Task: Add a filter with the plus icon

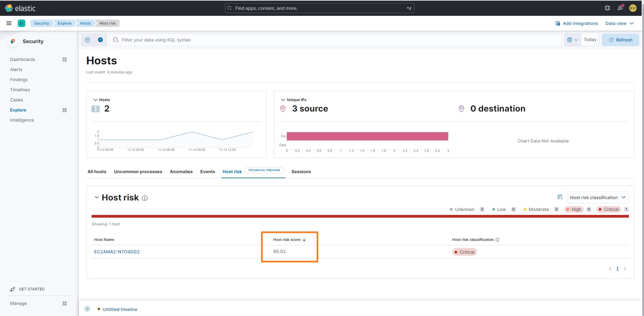Action: [x=100, y=39]
